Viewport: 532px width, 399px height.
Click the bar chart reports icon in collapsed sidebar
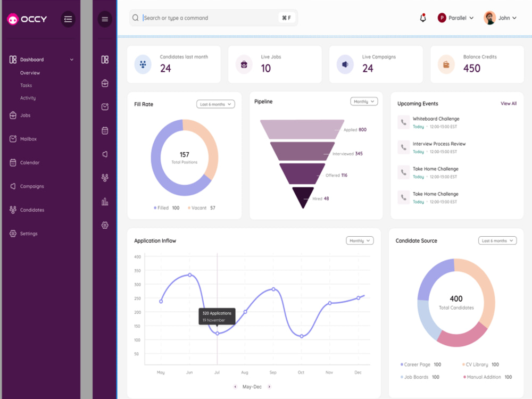click(105, 202)
